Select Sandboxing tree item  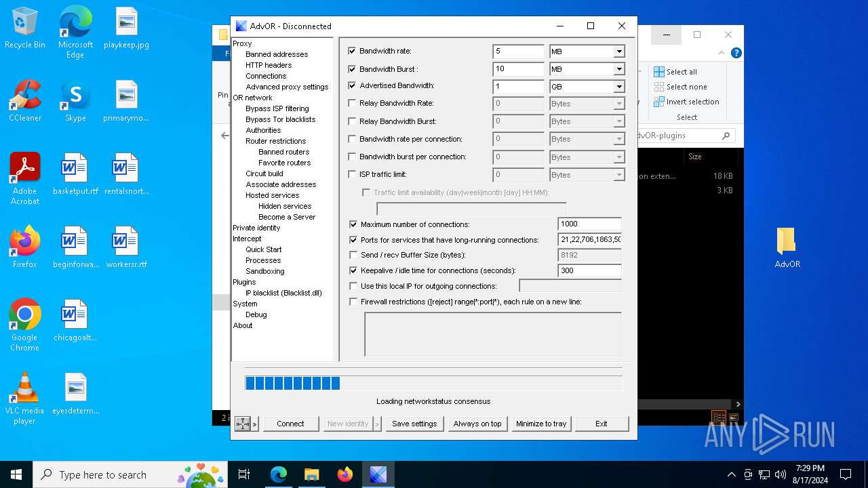click(265, 271)
